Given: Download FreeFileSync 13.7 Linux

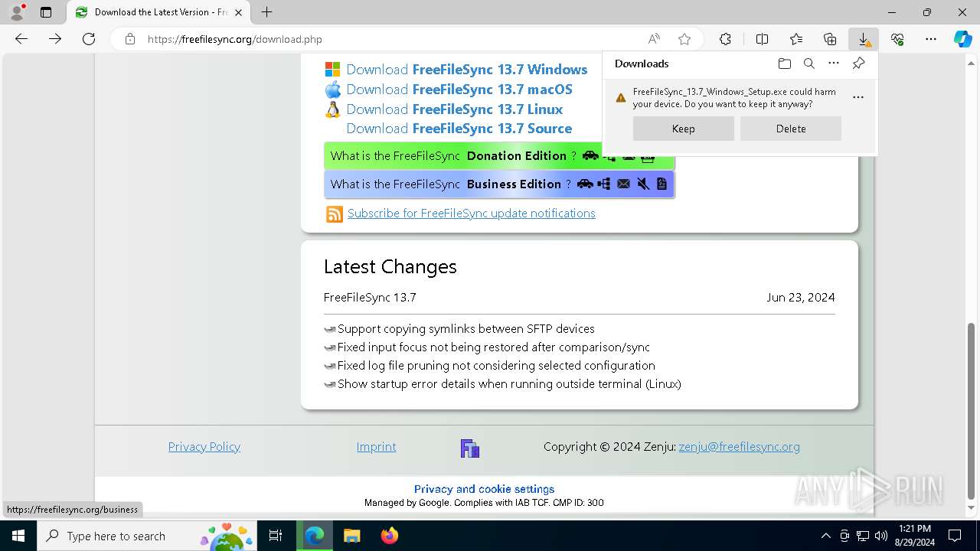Looking at the screenshot, I should coord(454,109).
